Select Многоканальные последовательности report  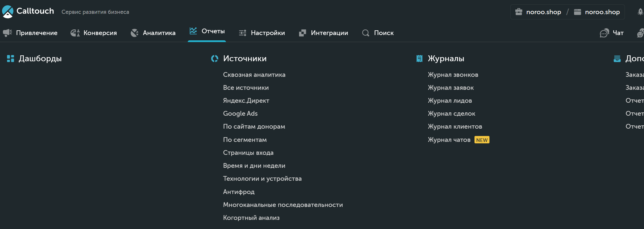[x=283, y=205]
